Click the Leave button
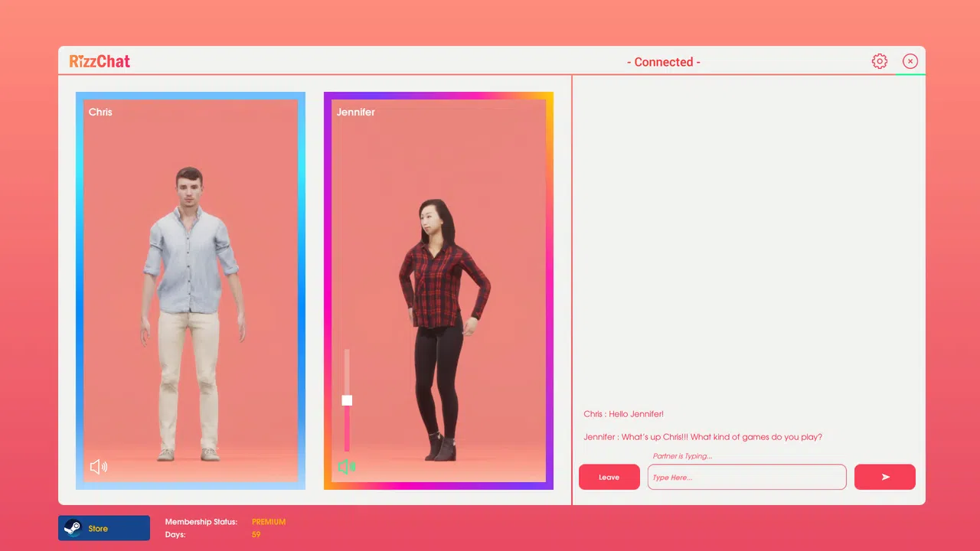The height and width of the screenshot is (551, 980). click(609, 477)
